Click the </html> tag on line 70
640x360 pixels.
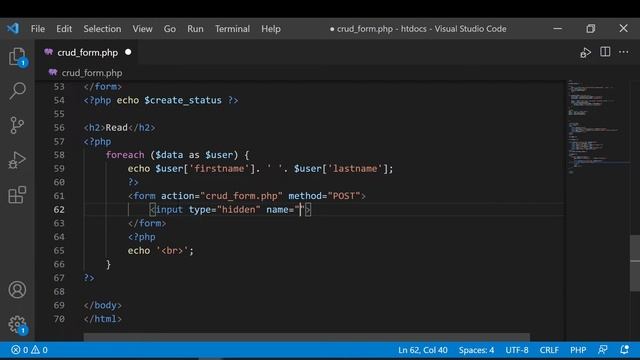coord(102,319)
